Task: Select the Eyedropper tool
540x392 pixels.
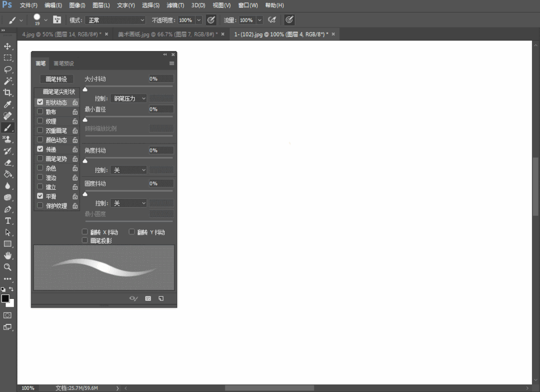Action: click(x=7, y=104)
